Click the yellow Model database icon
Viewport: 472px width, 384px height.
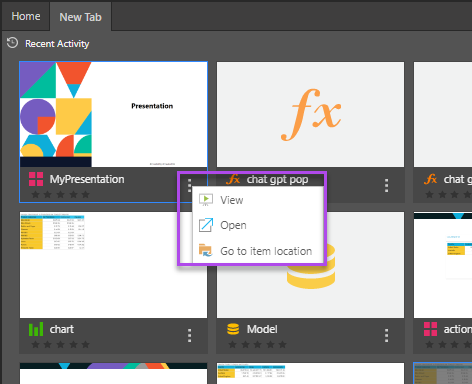click(233, 329)
